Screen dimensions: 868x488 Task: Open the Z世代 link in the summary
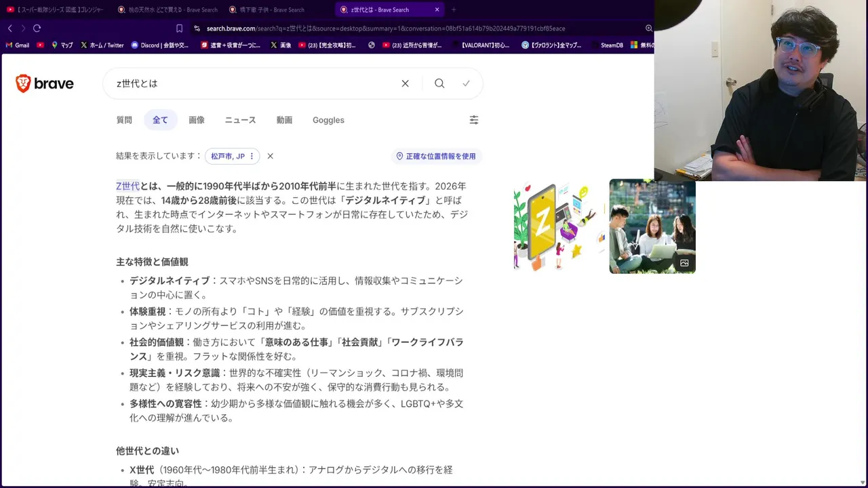coord(127,186)
